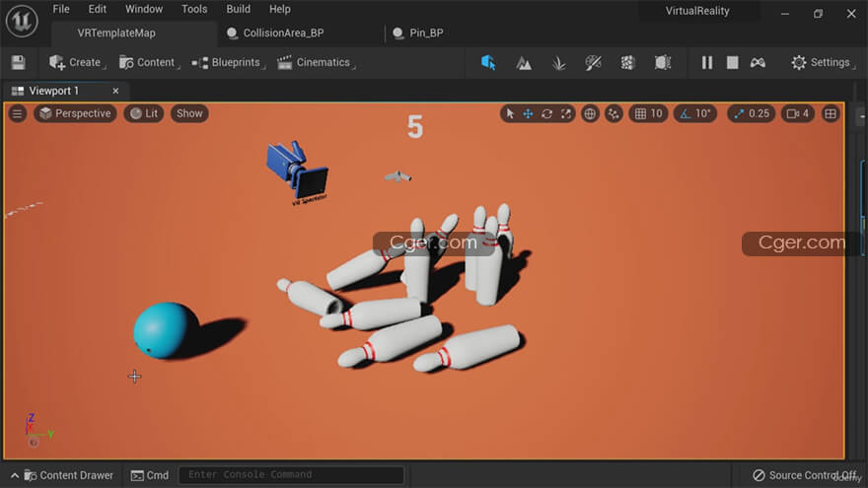Toggle grid snapping in viewport
The image size is (868, 488).
[641, 113]
